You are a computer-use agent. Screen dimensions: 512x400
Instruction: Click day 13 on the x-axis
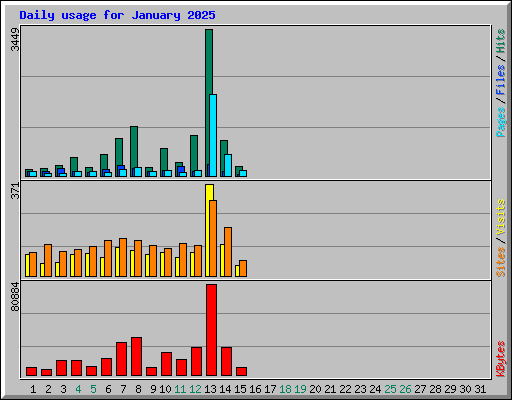pyautogui.click(x=210, y=389)
